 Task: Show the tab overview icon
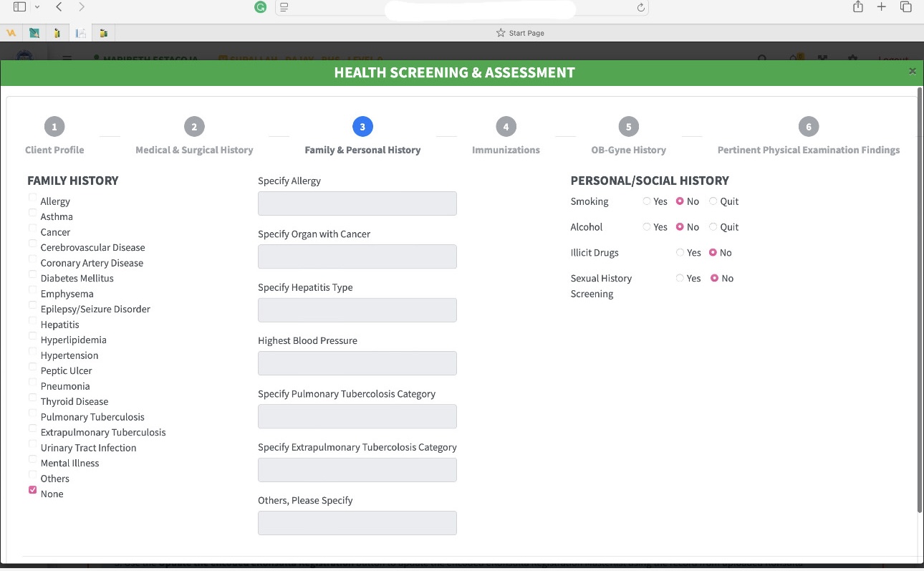point(906,7)
